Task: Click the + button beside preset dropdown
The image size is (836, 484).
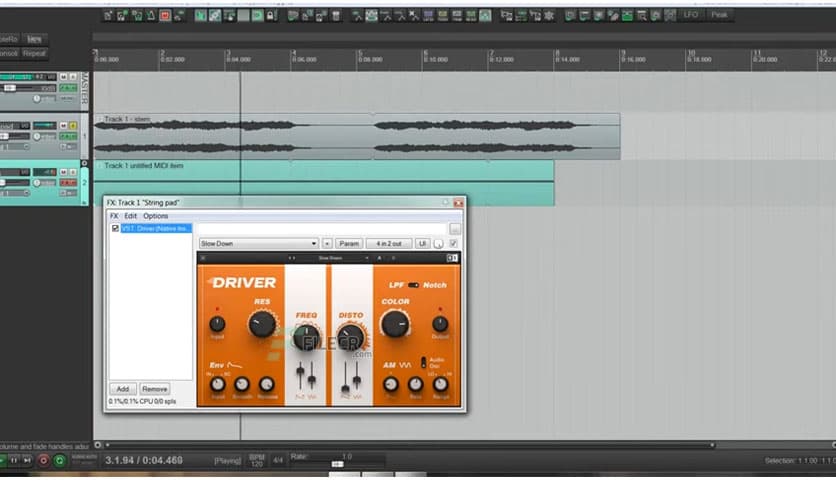Action: (x=327, y=244)
